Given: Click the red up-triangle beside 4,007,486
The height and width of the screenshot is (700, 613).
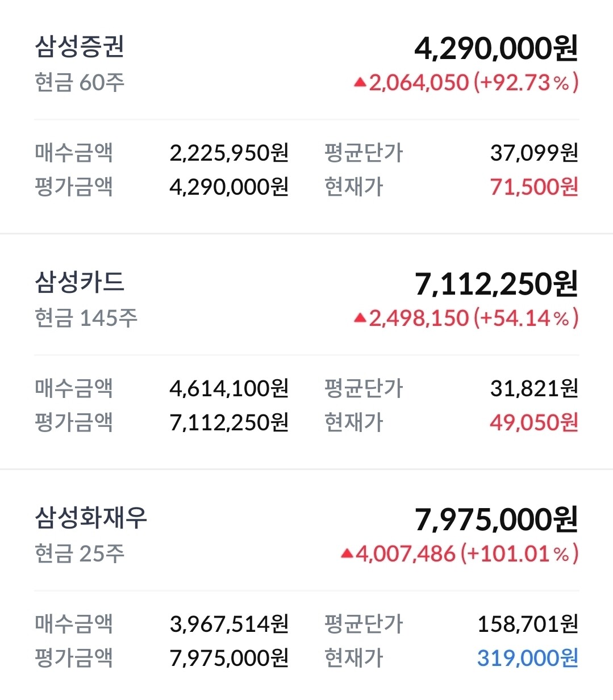Looking at the screenshot, I should [x=347, y=554].
